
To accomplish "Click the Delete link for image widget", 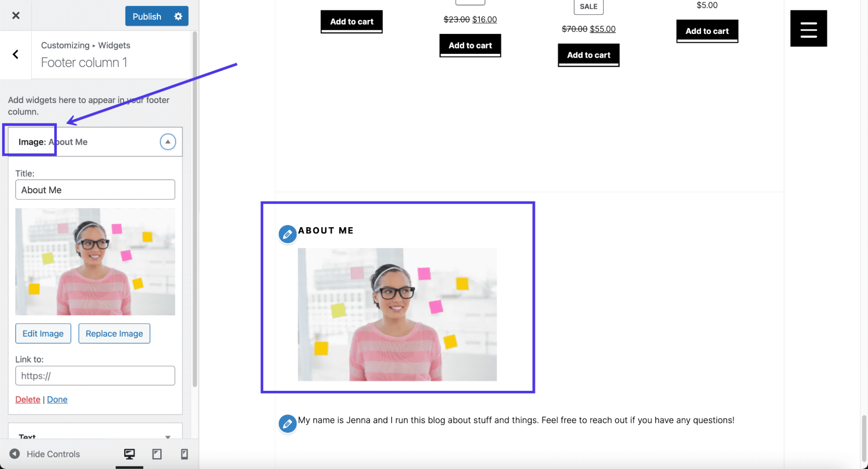I will pyautogui.click(x=27, y=399).
